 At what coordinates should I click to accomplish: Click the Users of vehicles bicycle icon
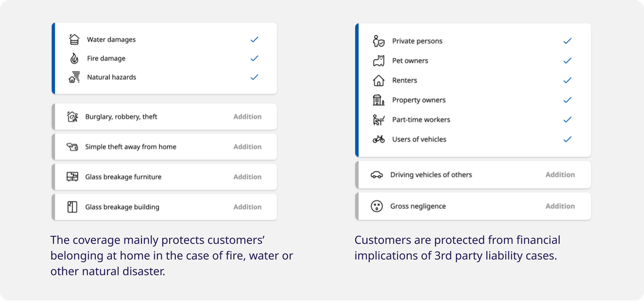(378, 139)
